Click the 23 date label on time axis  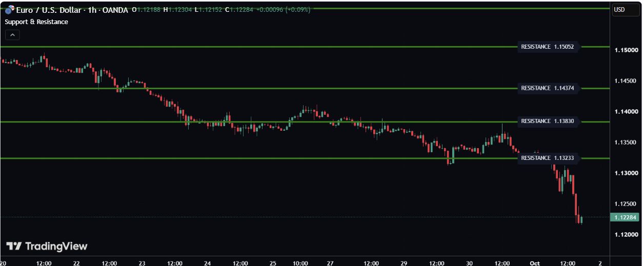[142, 263]
